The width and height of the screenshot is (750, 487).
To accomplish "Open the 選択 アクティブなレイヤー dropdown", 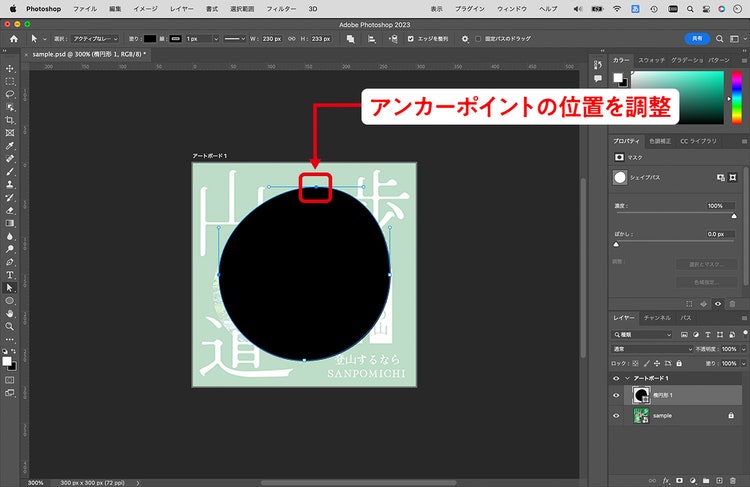I will click(x=95, y=39).
